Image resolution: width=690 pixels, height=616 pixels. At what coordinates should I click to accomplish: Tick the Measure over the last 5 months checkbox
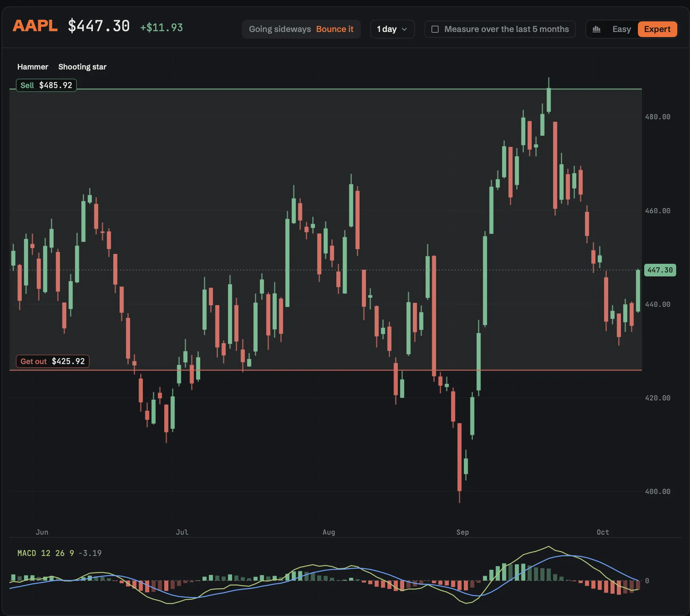pyautogui.click(x=435, y=29)
